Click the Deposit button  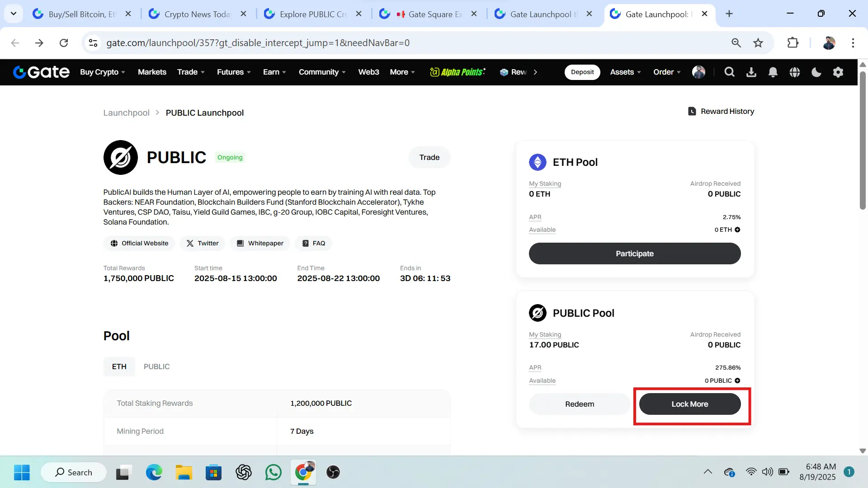582,72
